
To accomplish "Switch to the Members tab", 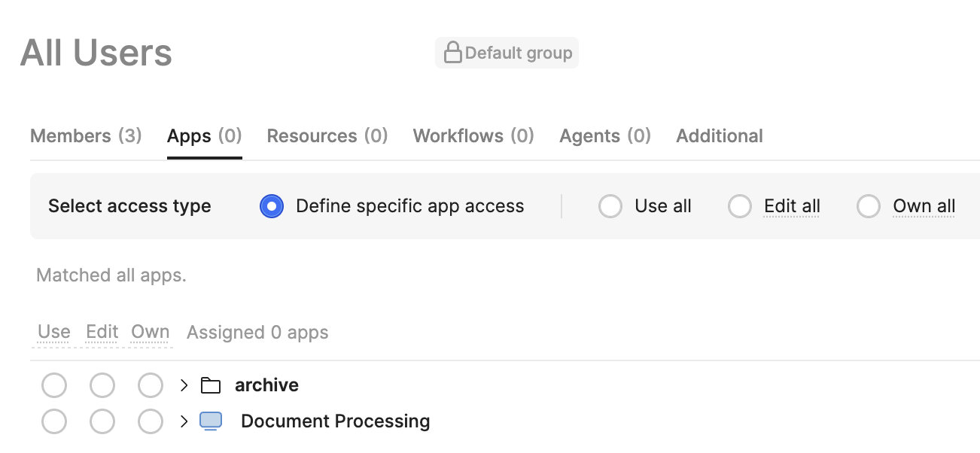I will click(86, 136).
